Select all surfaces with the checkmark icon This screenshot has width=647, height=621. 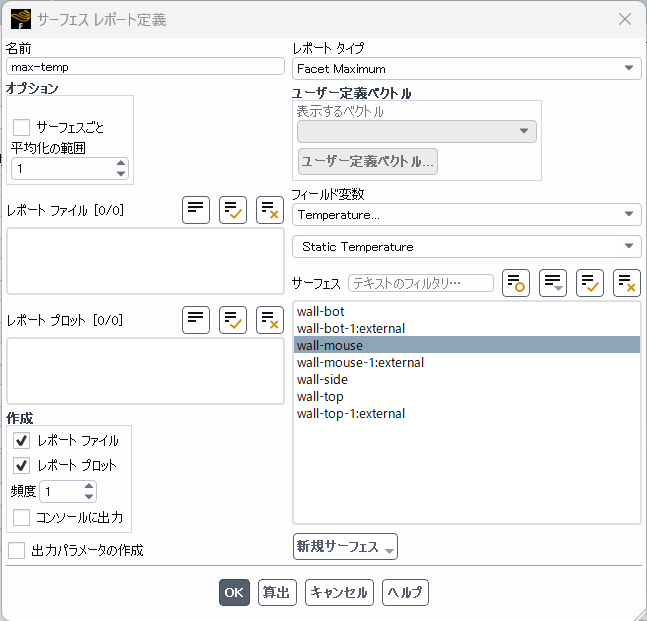590,283
